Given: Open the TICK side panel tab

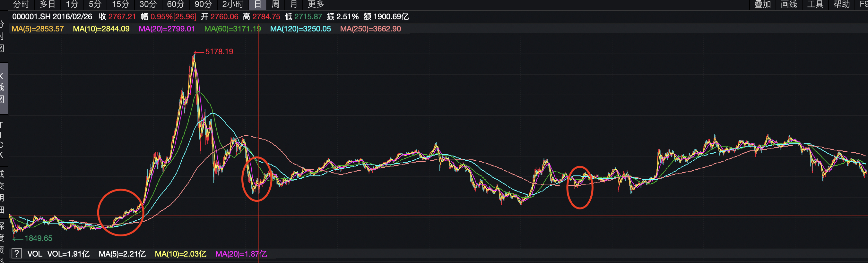Looking at the screenshot, I should click(x=3, y=140).
